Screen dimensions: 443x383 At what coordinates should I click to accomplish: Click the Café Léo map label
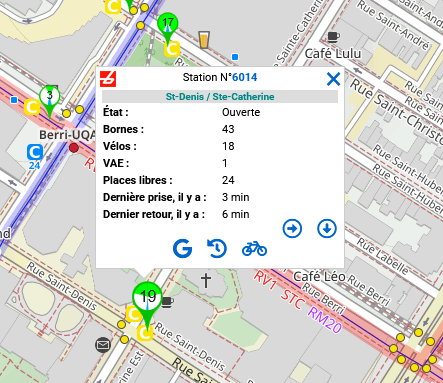pos(319,276)
